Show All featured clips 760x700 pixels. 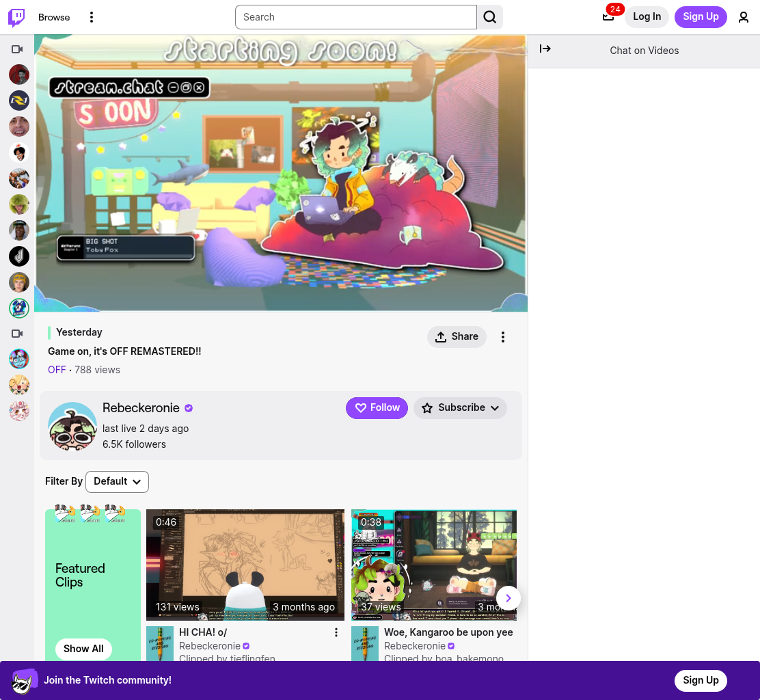[83, 649]
